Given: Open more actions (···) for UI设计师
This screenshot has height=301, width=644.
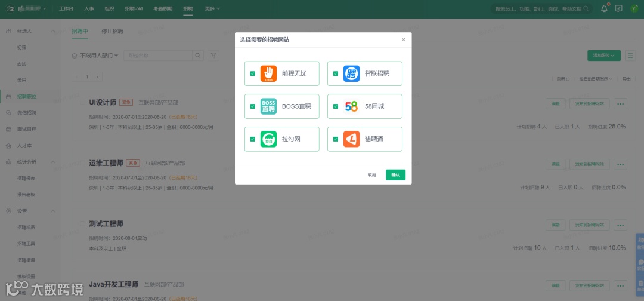Looking at the screenshot, I should [620, 104].
